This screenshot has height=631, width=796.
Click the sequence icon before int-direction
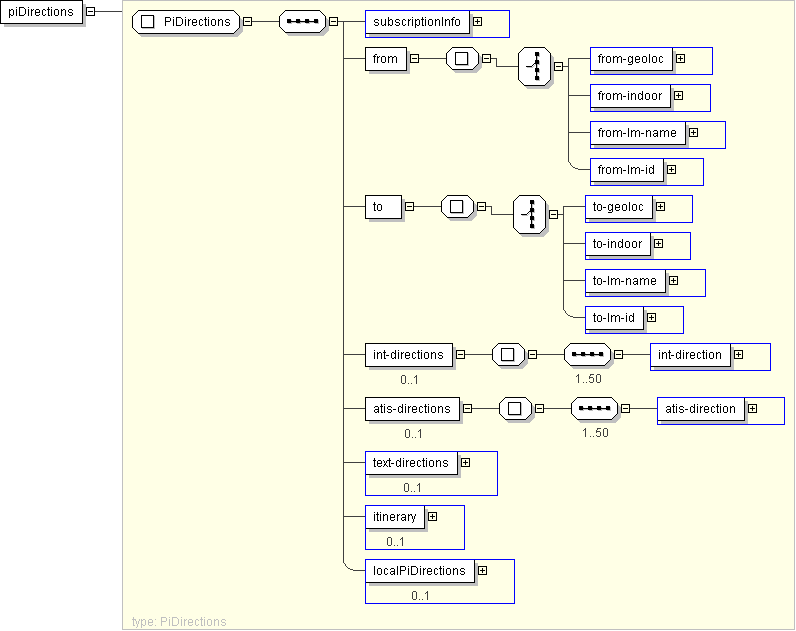[588, 355]
